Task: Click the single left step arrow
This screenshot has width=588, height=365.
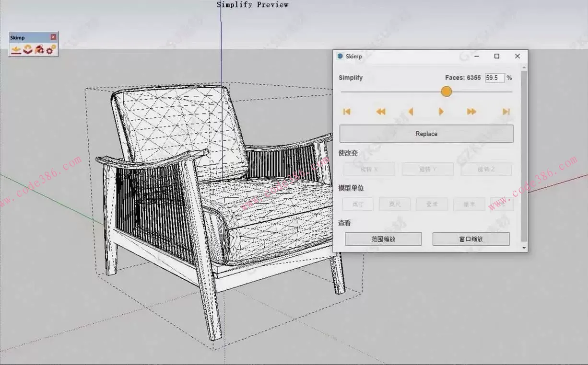Action: click(x=411, y=112)
